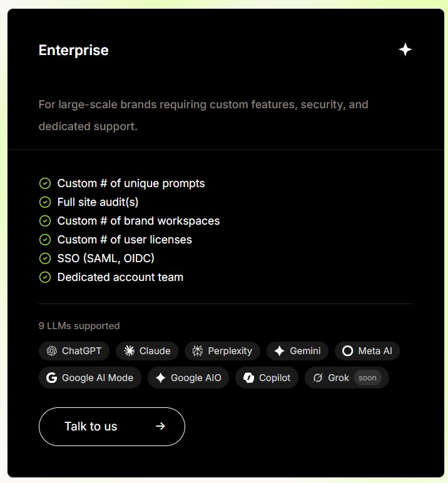Click the Enterprise plan heading
Image resolution: width=448 pixels, height=483 pixels.
pos(73,50)
